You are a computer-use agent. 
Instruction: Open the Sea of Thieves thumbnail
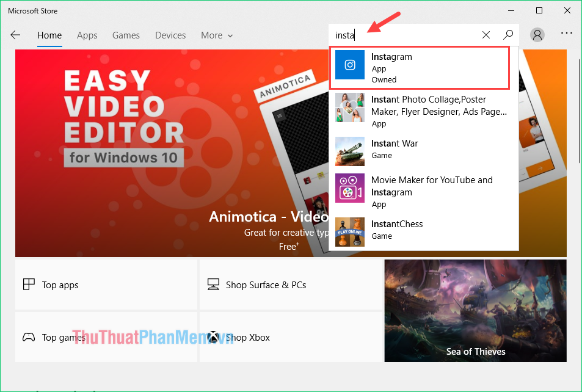coord(475,310)
